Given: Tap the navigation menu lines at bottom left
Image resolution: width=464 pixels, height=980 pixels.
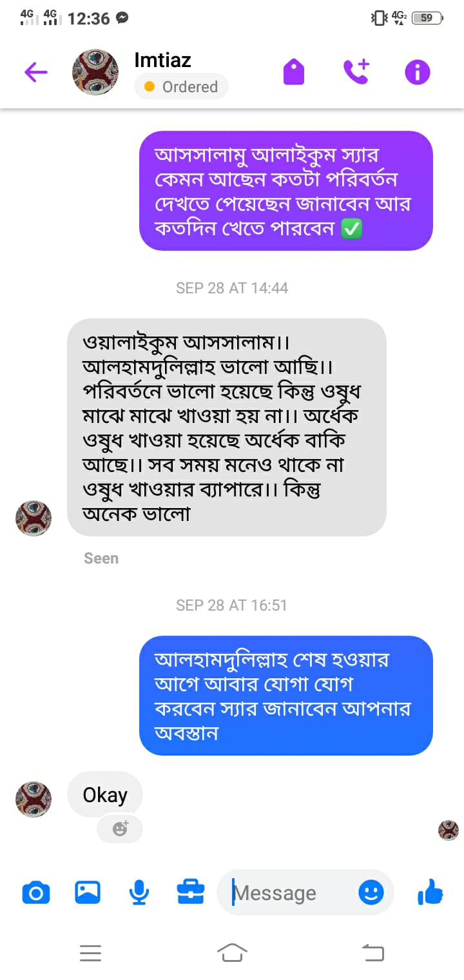Looking at the screenshot, I should [91, 953].
